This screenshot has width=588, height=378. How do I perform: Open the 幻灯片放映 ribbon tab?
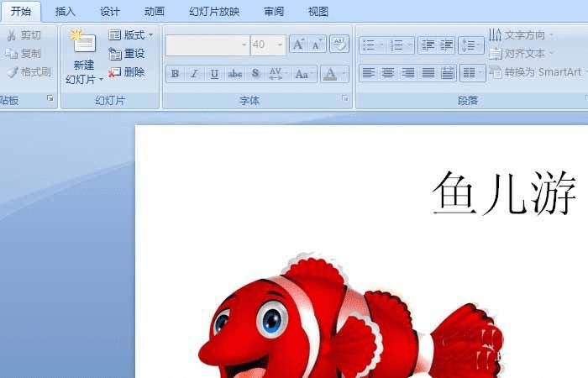click(x=214, y=12)
